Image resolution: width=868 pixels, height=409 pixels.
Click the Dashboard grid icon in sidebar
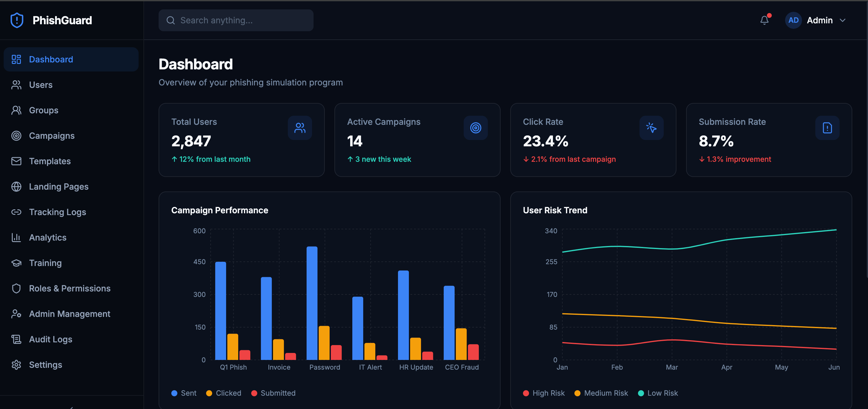tap(16, 59)
